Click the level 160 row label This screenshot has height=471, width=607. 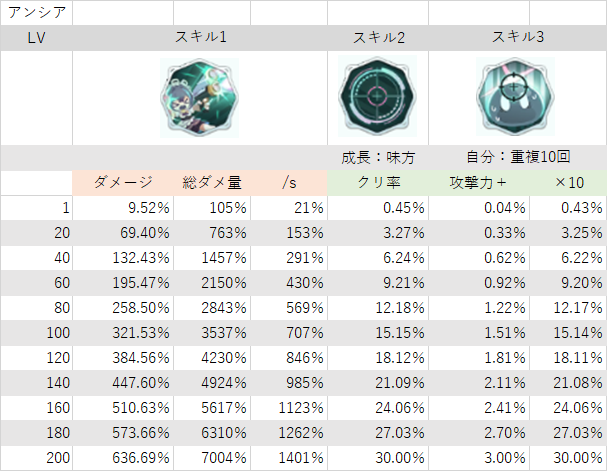(36, 408)
